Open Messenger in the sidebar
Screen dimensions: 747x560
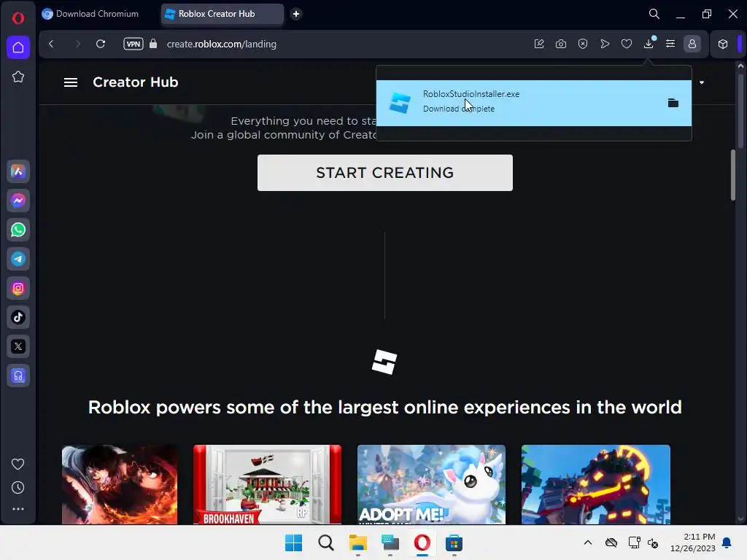click(x=18, y=201)
